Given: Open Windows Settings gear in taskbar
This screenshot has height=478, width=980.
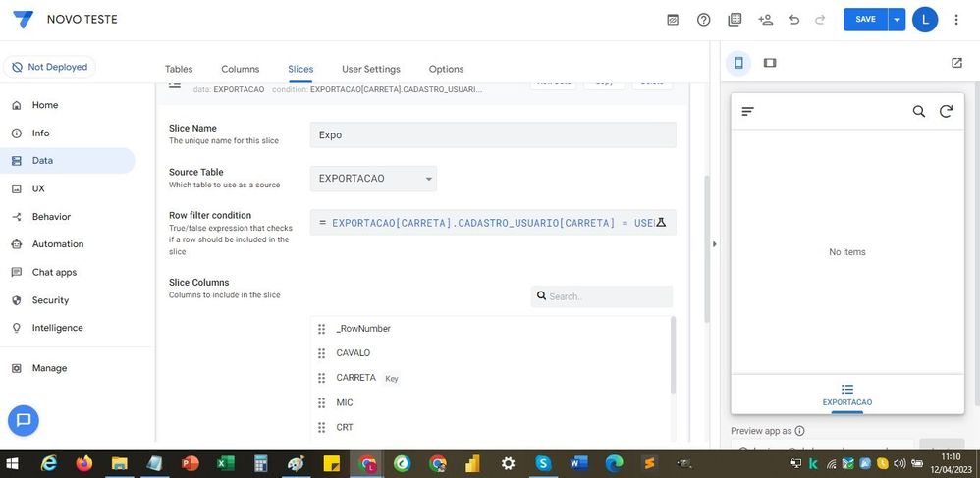Looking at the screenshot, I should click(x=508, y=463).
